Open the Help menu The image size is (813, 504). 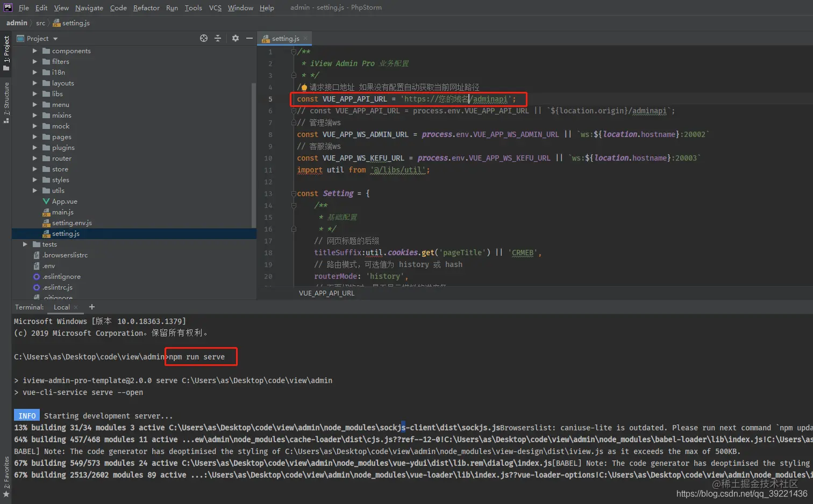pyautogui.click(x=267, y=8)
